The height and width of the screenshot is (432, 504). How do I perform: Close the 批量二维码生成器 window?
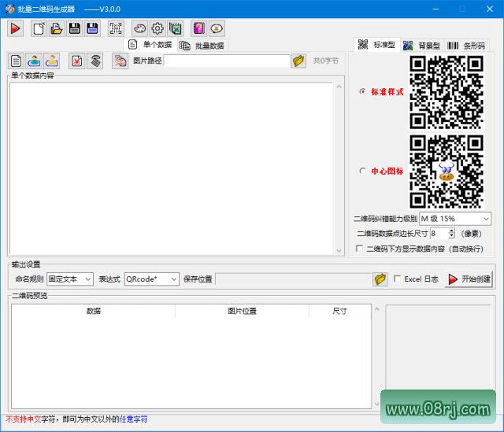[489, 9]
